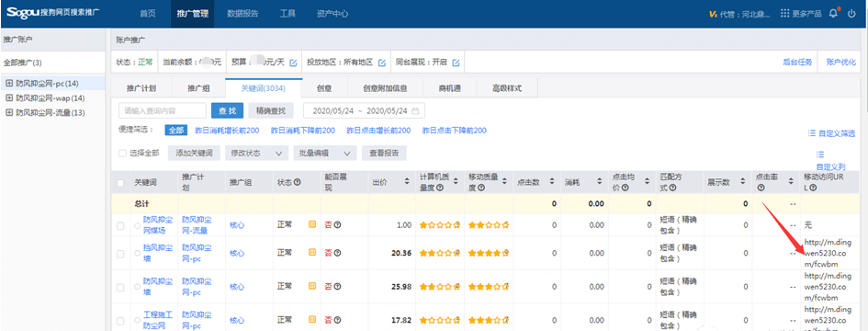Image resolution: width=868 pixels, height=331 pixels.
Task: Sort the table by 点击数
Action: 552,182
